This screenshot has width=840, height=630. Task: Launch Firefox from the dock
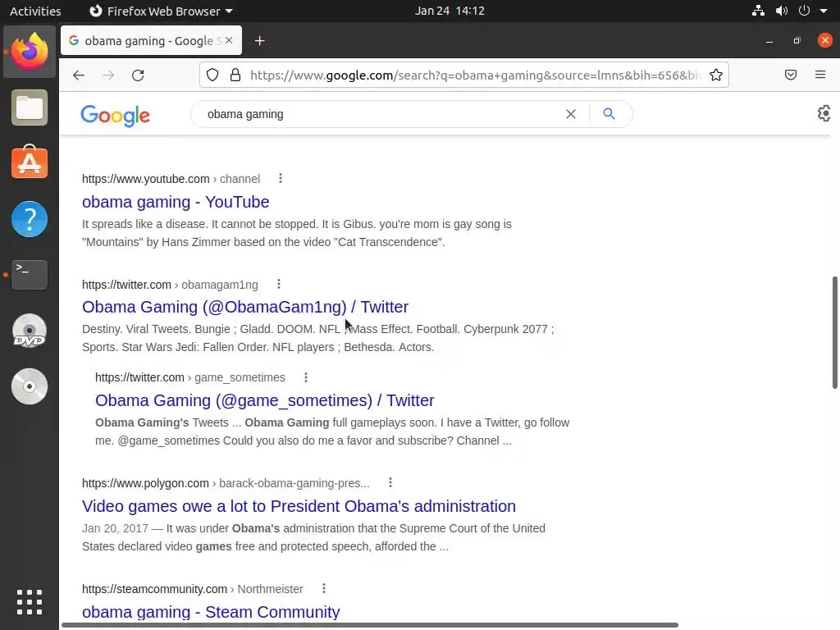click(x=30, y=52)
